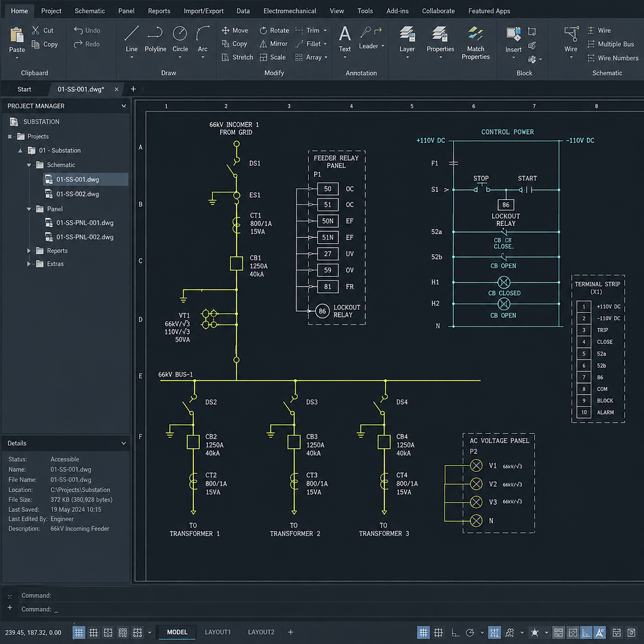
Task: Open the Leader dropdown arrow
Action: (382, 46)
